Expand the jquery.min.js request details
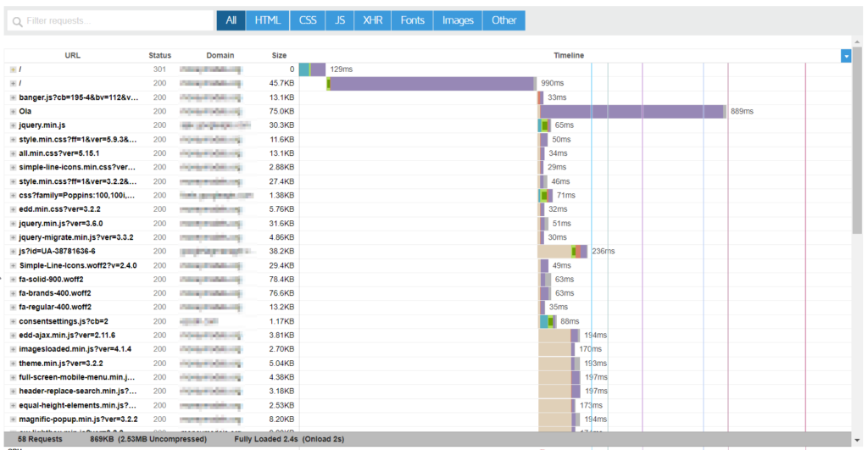 [13, 125]
